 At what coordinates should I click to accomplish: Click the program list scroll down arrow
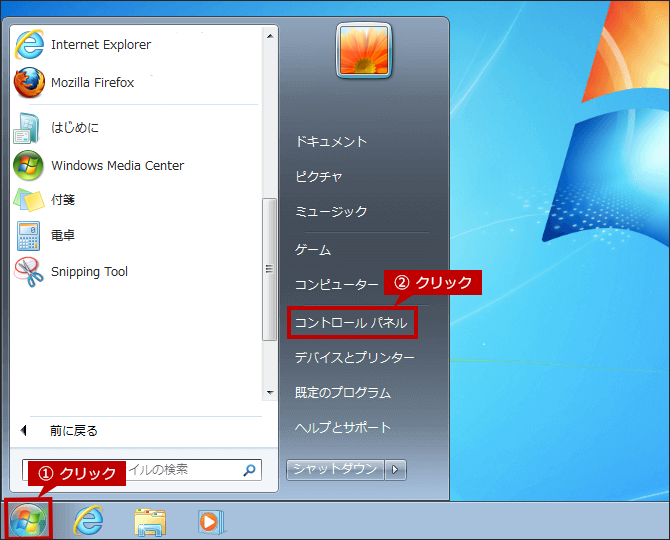270,393
